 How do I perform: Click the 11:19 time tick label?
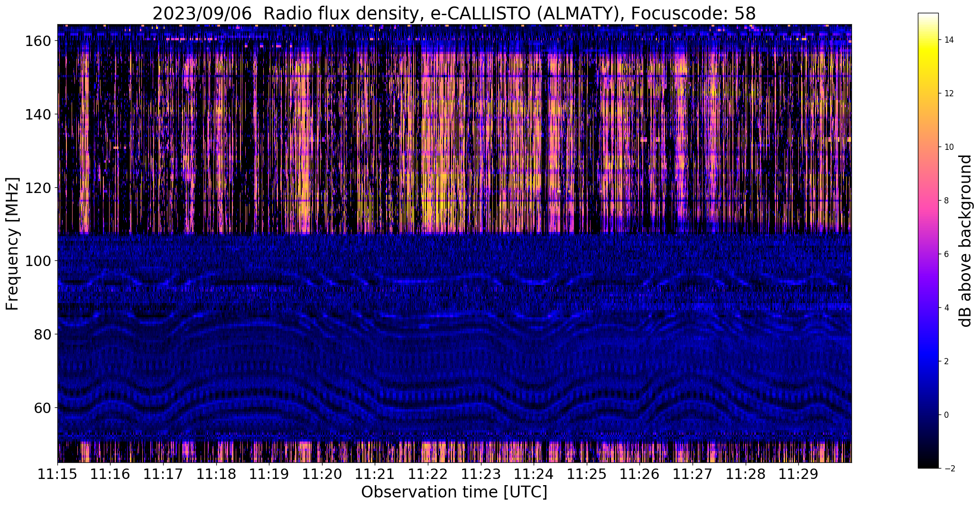click(269, 474)
